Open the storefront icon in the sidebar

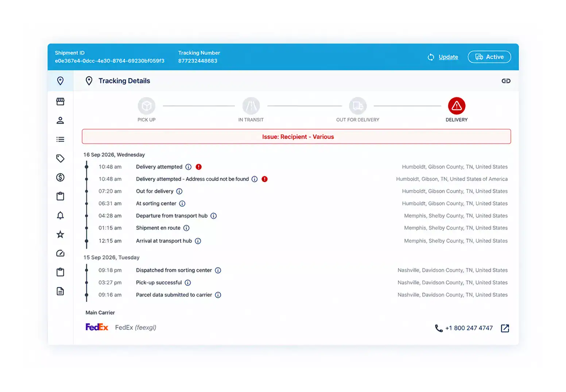(x=60, y=101)
